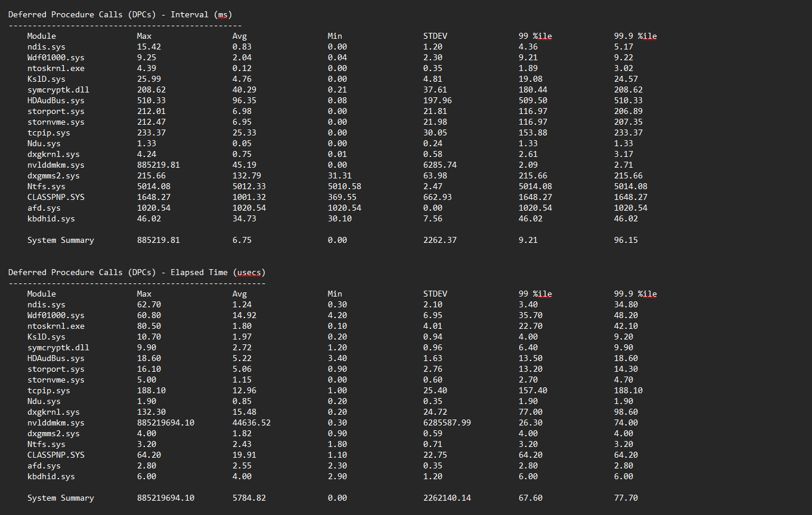This screenshot has height=515, width=812.
Task: Click nvlddmkm.sys Max value 885219694.10 in its row
Action: [165, 423]
